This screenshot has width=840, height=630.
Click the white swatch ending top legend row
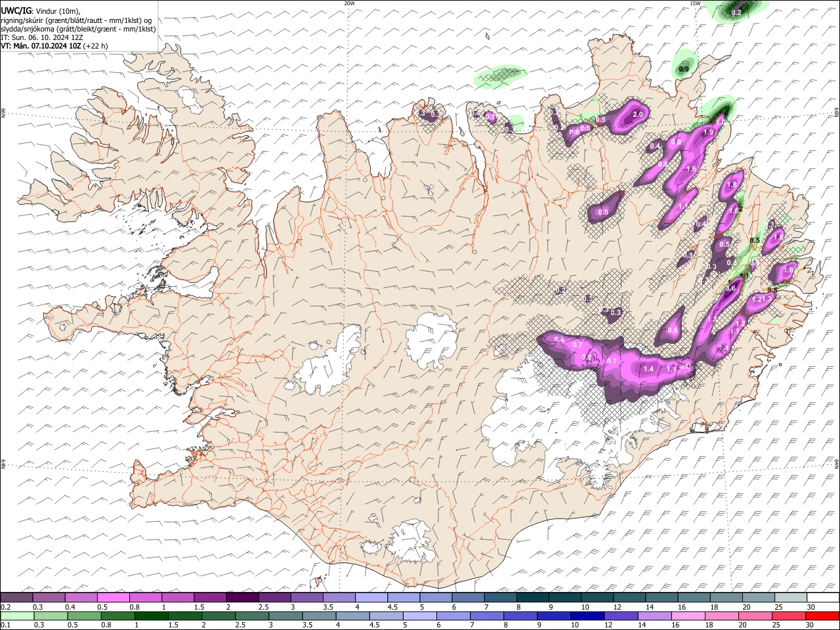pos(822,597)
